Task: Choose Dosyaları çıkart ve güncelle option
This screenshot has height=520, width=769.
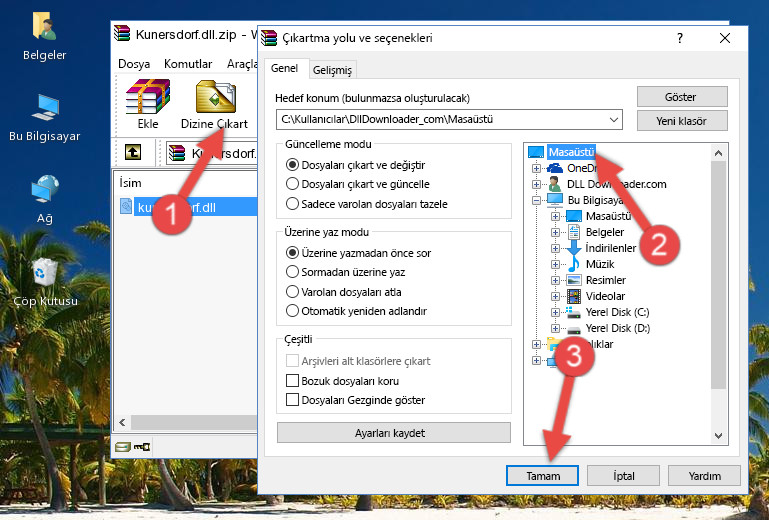Action: coord(292,184)
